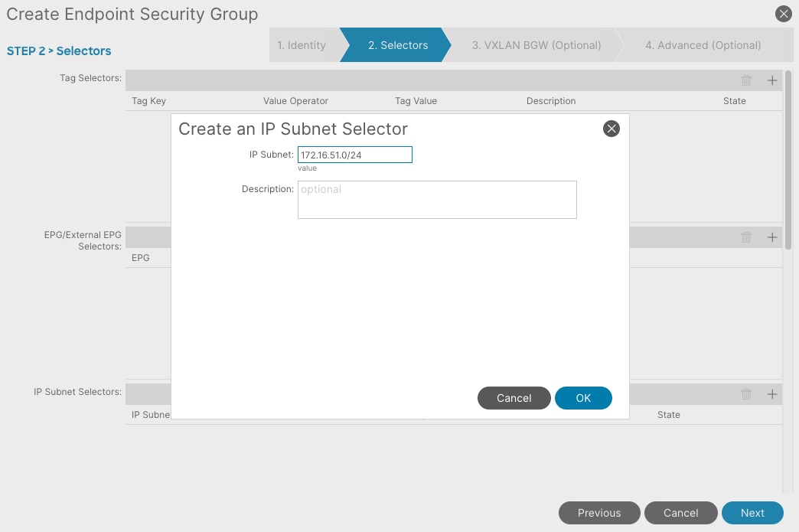Viewport: 799px width, 532px height.
Task: Close the Create Endpoint Security Group wizard
Action: [783, 14]
